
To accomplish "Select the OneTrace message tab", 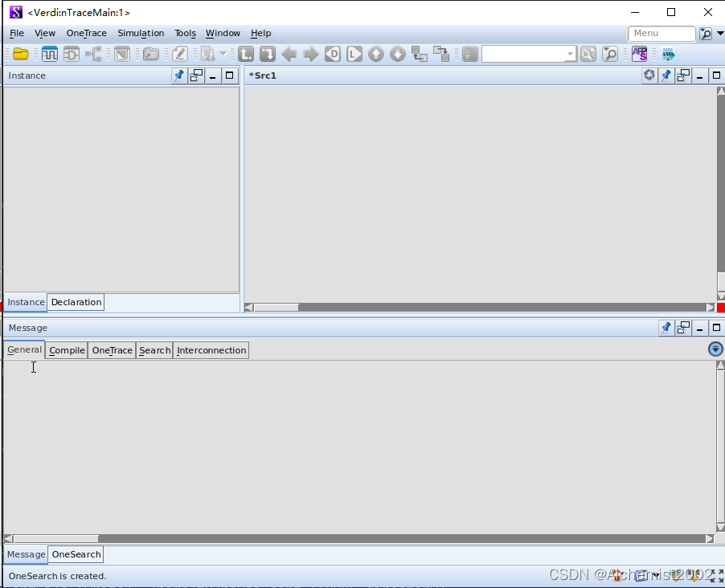I will coord(112,350).
